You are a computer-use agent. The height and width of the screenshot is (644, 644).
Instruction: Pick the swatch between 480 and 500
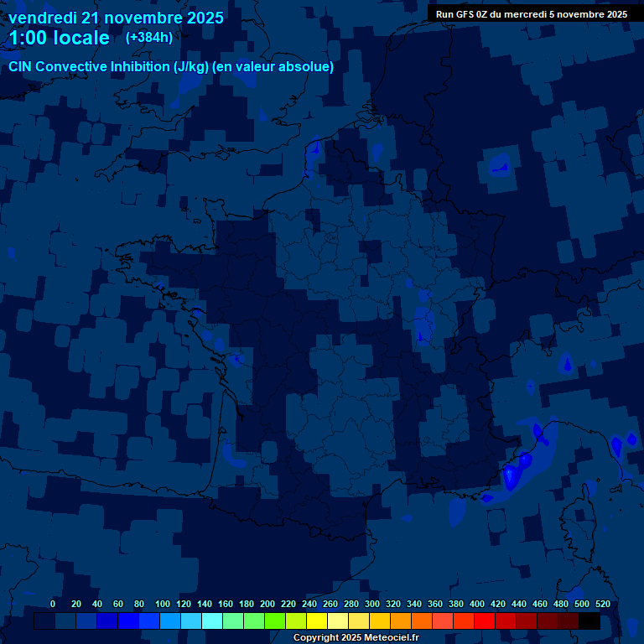point(568,621)
